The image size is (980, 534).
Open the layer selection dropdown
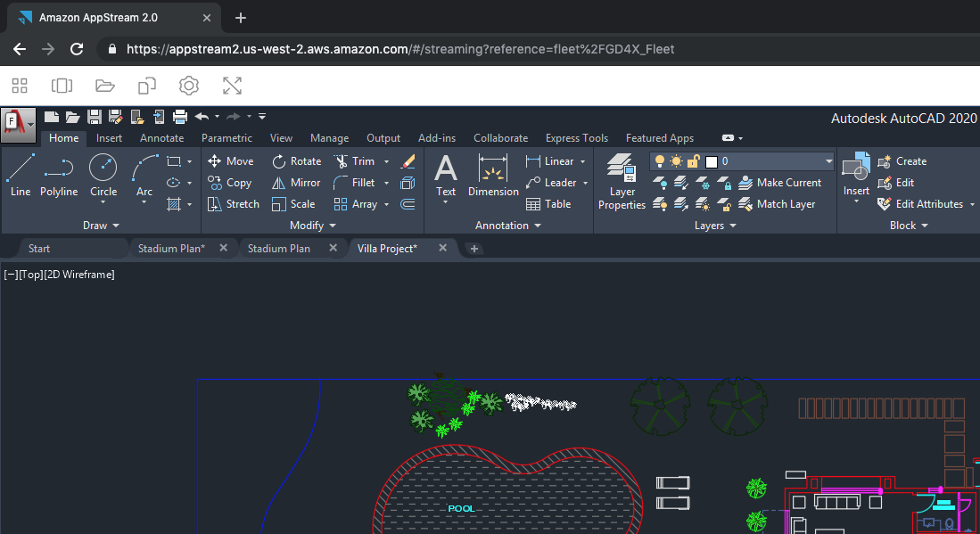[828, 161]
